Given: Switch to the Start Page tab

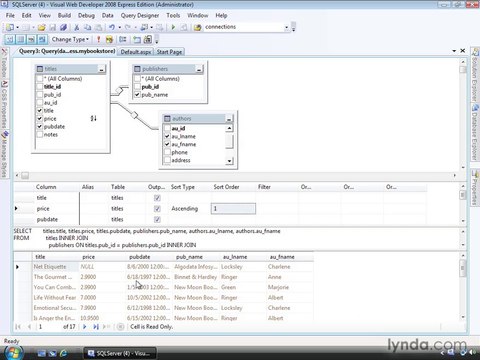Looking at the screenshot, I should click(x=169, y=52).
